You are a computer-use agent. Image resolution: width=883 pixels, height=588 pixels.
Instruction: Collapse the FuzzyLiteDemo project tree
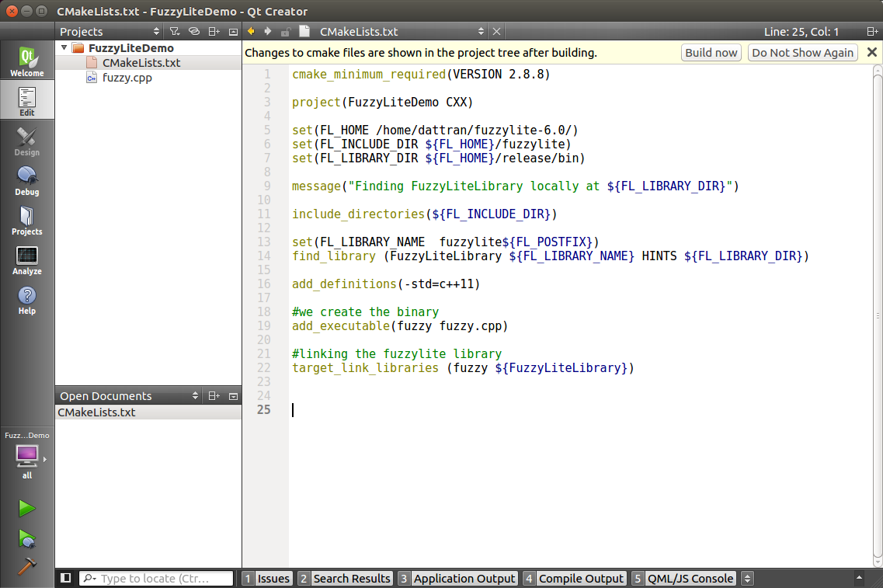tap(64, 48)
